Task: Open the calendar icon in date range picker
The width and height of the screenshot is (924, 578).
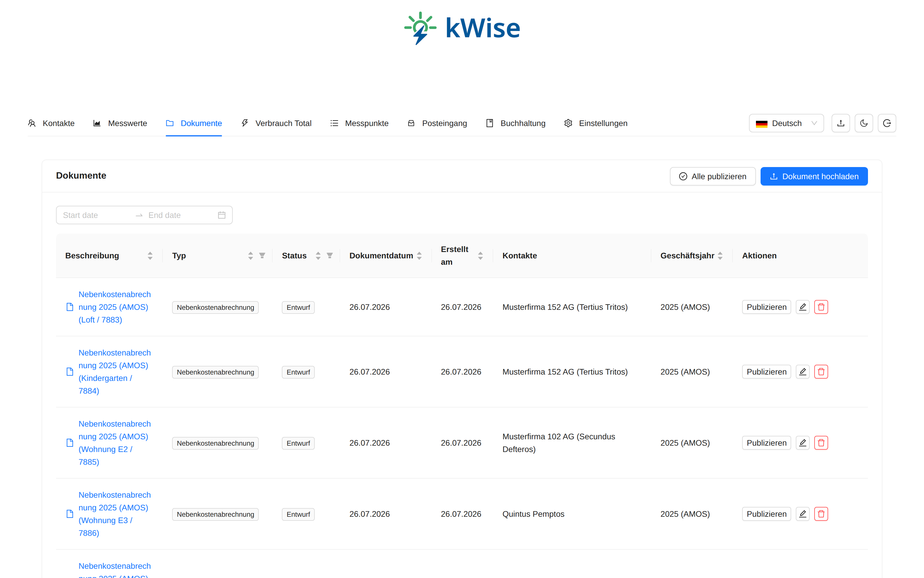Action: (222, 215)
